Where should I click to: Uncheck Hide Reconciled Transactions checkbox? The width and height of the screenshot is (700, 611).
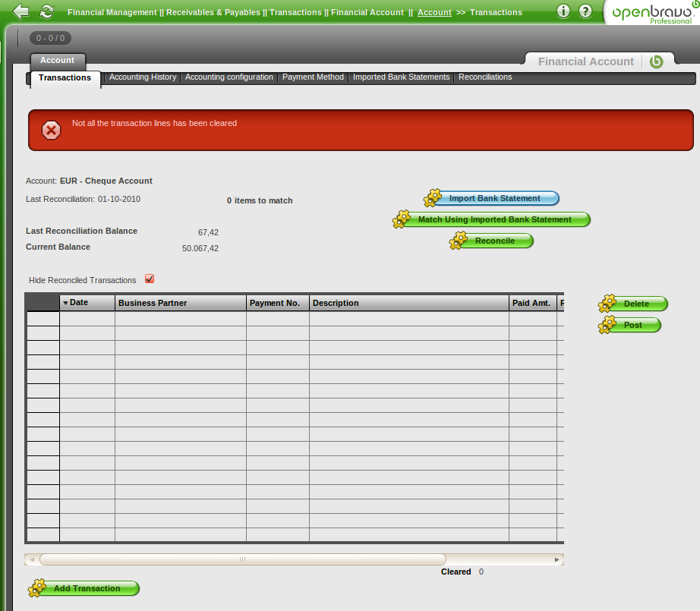[x=150, y=279]
